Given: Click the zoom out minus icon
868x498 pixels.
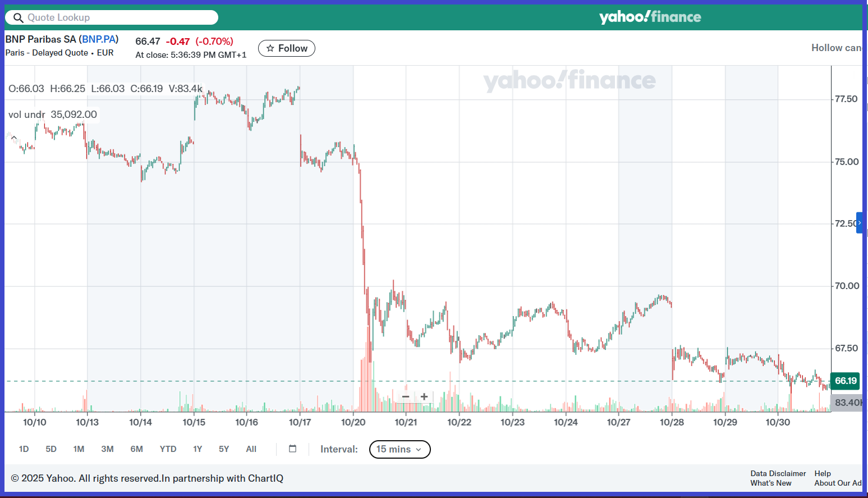Looking at the screenshot, I should 406,397.
